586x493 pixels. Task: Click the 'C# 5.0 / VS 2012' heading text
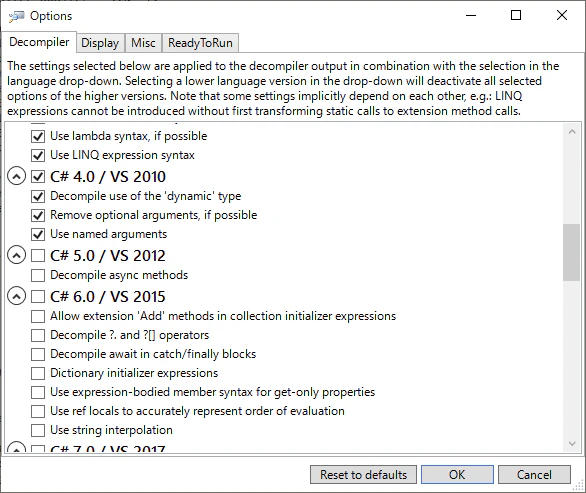click(x=108, y=256)
